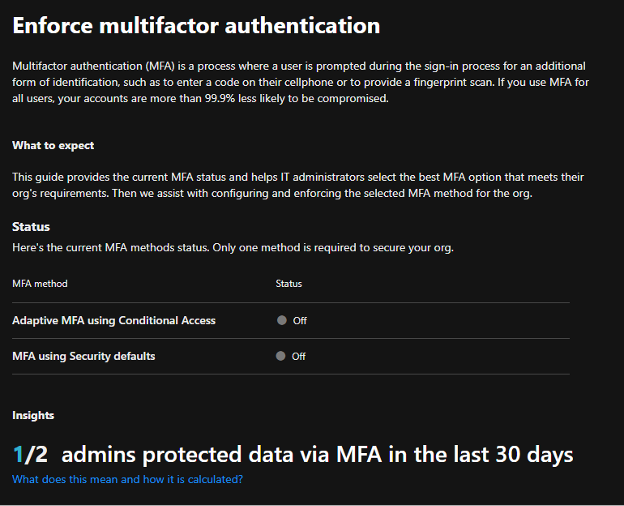Click the Status section heading
Screen dimensions: 624x506
(31, 227)
